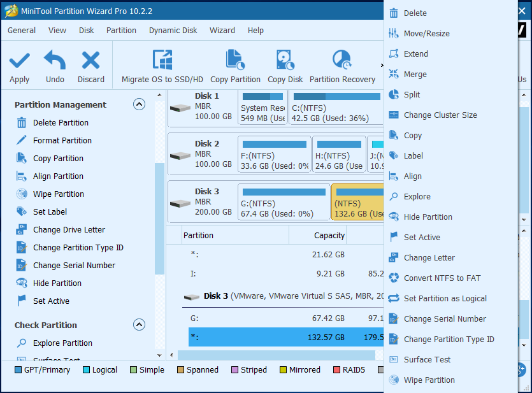The image size is (532, 393).
Task: Open the View menu
Action: point(57,30)
